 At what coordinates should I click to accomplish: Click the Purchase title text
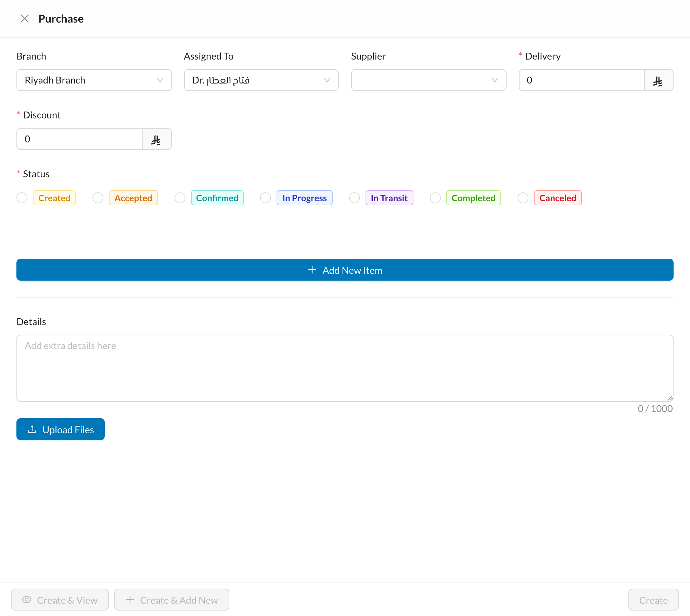(x=61, y=19)
